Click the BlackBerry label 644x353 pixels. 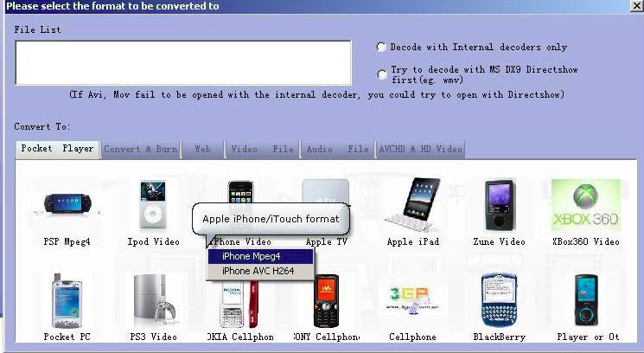500,337
